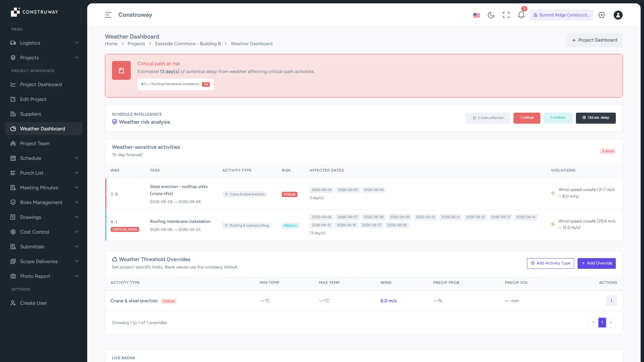Open settings gear icon in header
Screen dimensions: 644x362
click(x=602, y=15)
